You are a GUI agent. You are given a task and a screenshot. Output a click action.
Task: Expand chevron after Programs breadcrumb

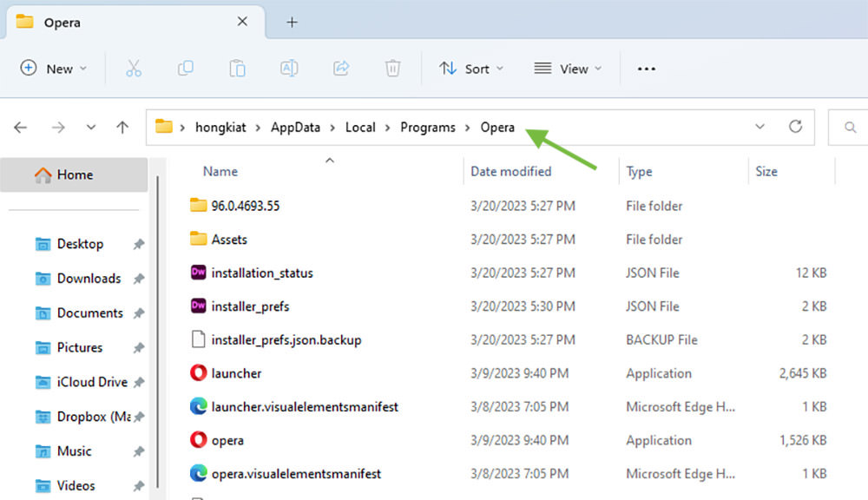(x=468, y=128)
